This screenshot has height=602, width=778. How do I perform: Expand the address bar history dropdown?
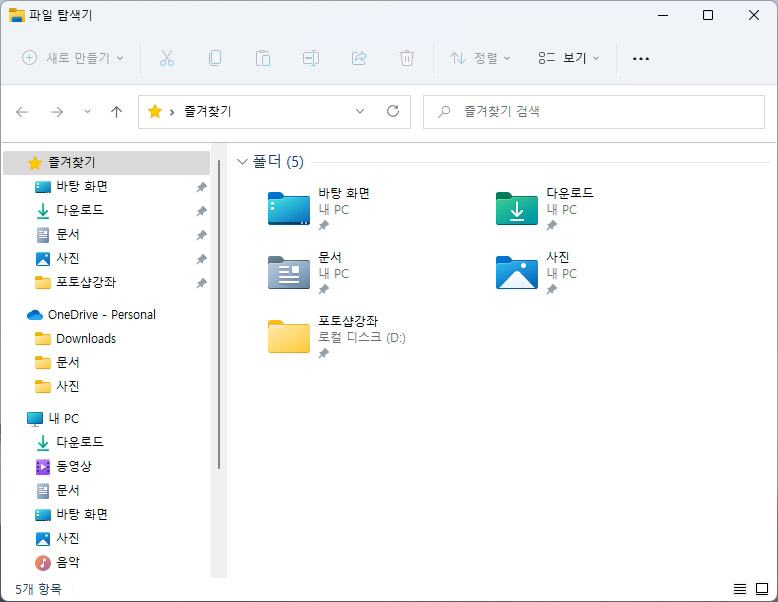360,111
